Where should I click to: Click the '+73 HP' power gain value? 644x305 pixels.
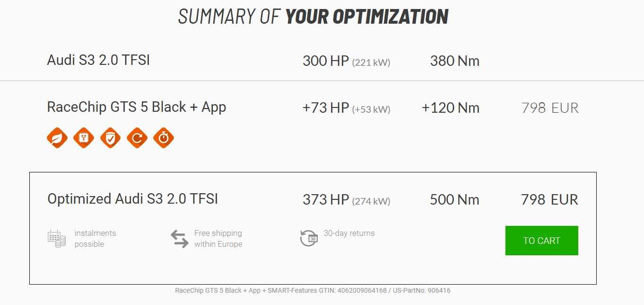point(326,108)
